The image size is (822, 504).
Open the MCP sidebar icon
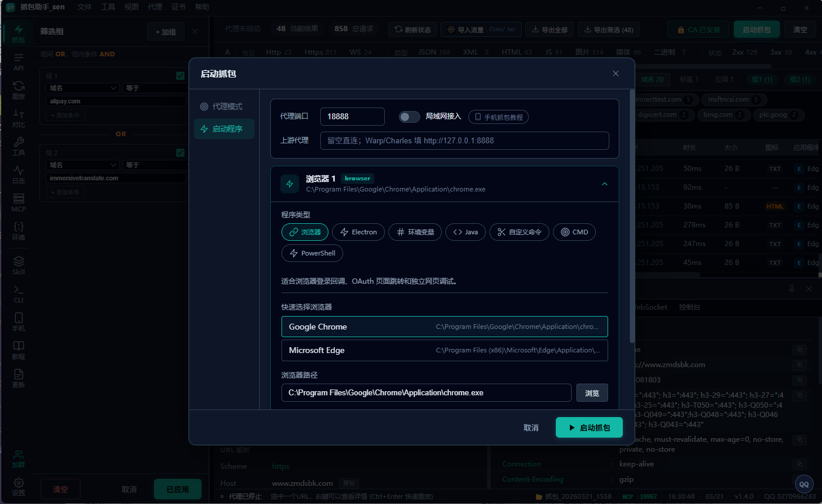pyautogui.click(x=18, y=203)
